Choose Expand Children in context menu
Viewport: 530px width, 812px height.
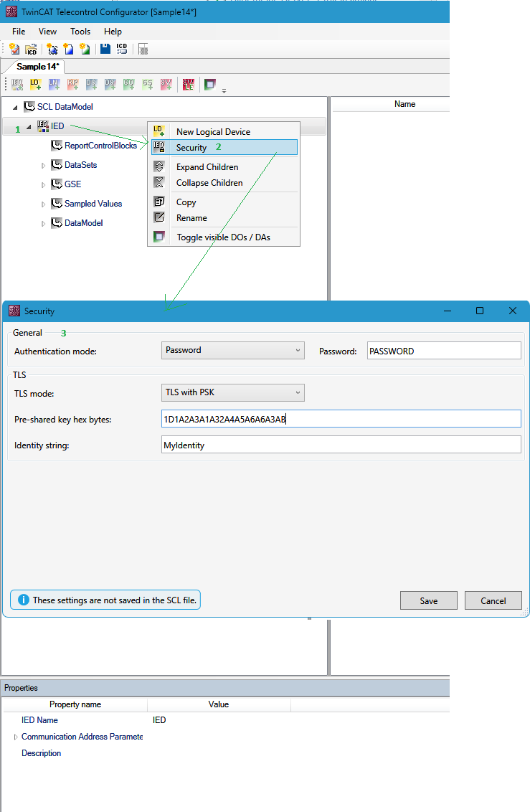pos(224,166)
